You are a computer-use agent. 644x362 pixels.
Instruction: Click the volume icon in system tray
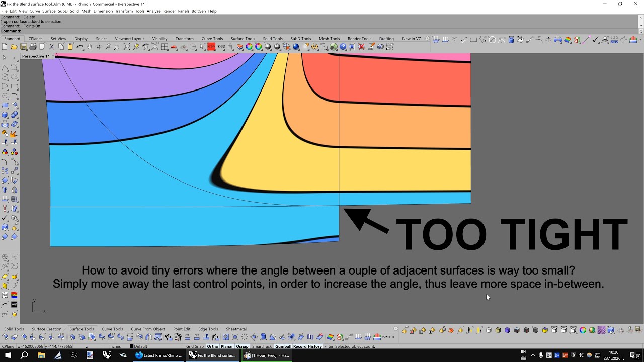pyautogui.click(x=581, y=355)
